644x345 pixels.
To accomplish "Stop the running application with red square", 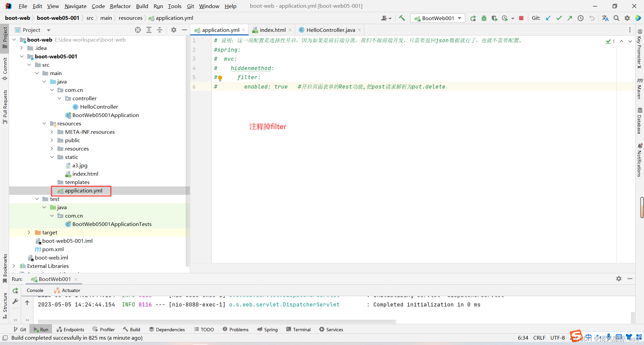I will pyautogui.click(x=521, y=18).
